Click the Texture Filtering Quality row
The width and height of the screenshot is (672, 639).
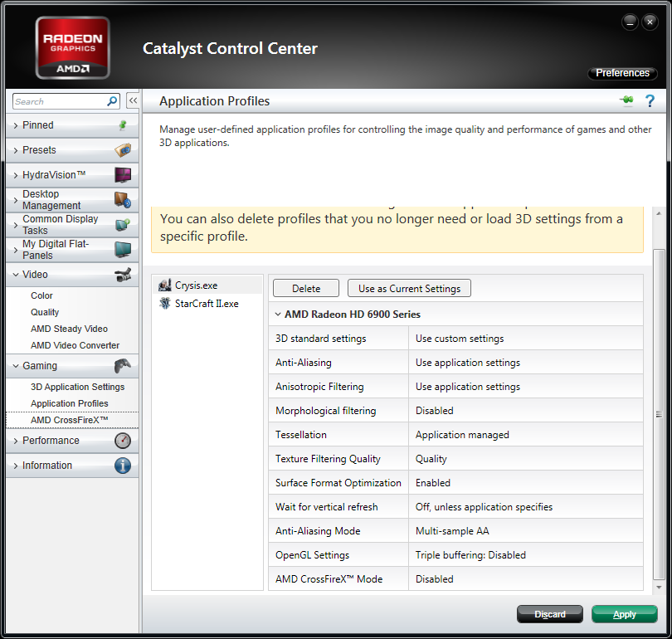pyautogui.click(x=456, y=459)
